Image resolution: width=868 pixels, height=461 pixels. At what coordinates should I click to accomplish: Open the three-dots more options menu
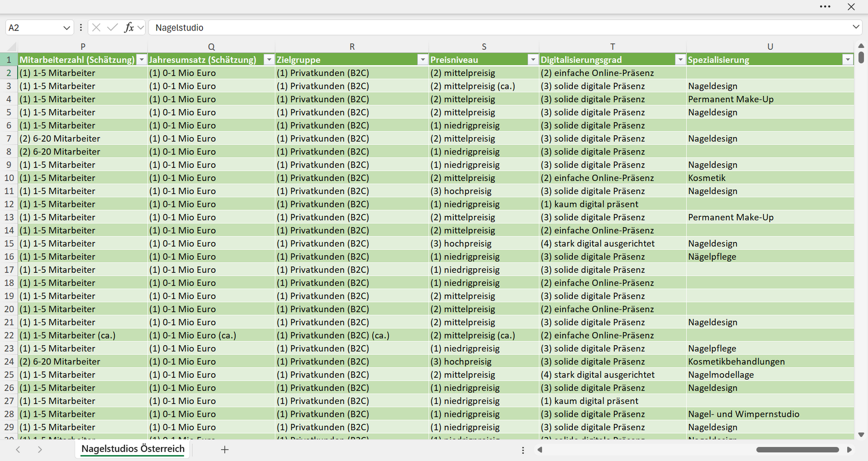tap(825, 7)
